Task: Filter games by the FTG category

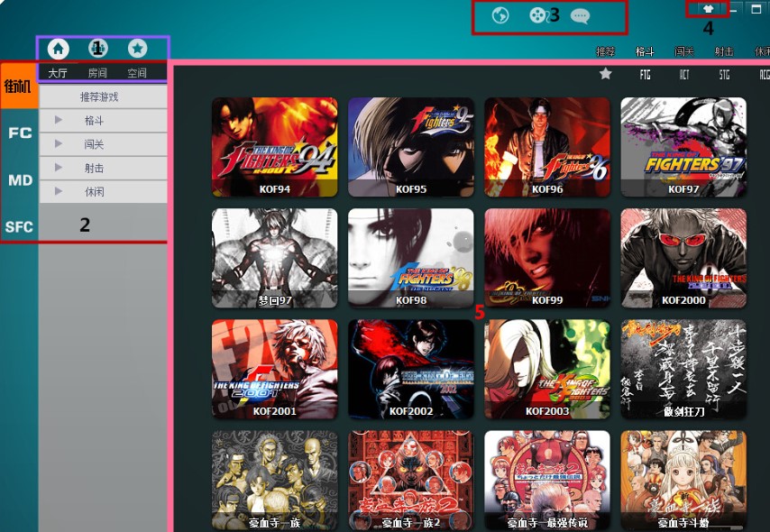Action: point(646,75)
